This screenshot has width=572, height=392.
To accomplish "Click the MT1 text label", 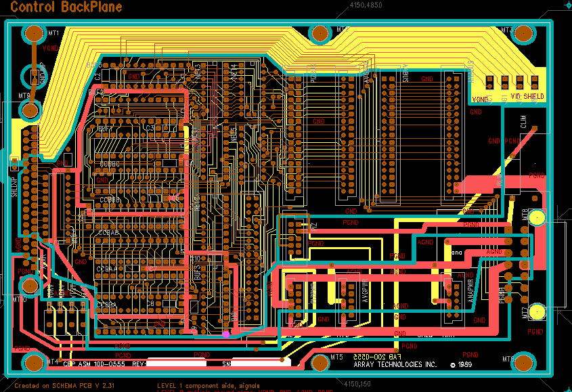I will pyautogui.click(x=53, y=33).
